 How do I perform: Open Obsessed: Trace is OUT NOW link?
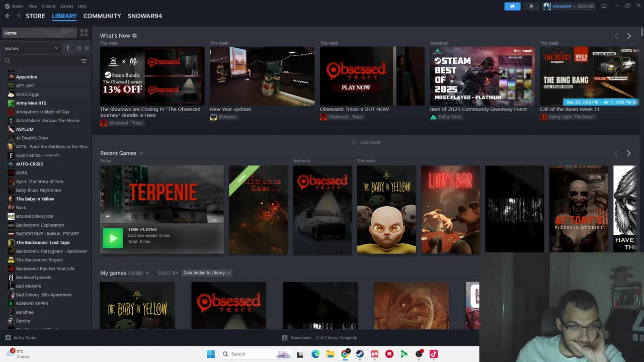point(354,109)
